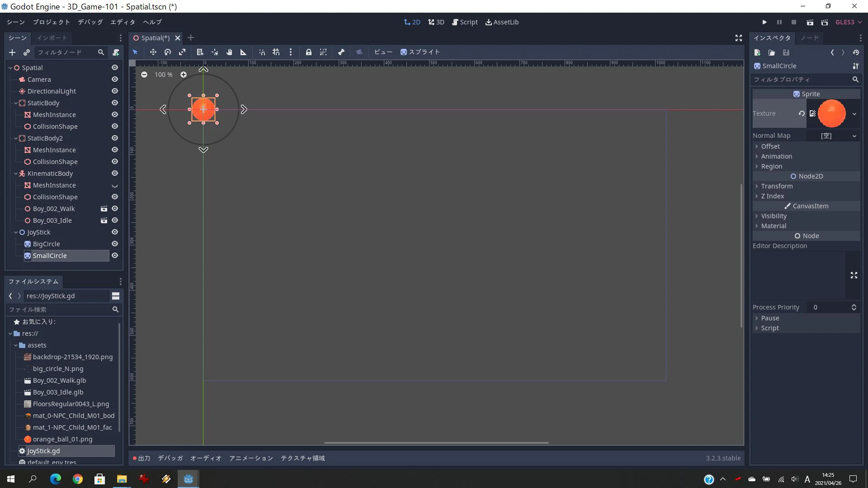The width and height of the screenshot is (868, 488).
Task: Zoom in with the plus icon
Action: coord(184,75)
